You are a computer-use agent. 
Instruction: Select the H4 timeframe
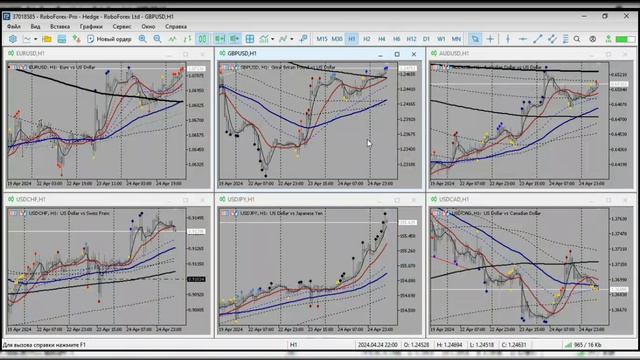[x=381, y=39]
